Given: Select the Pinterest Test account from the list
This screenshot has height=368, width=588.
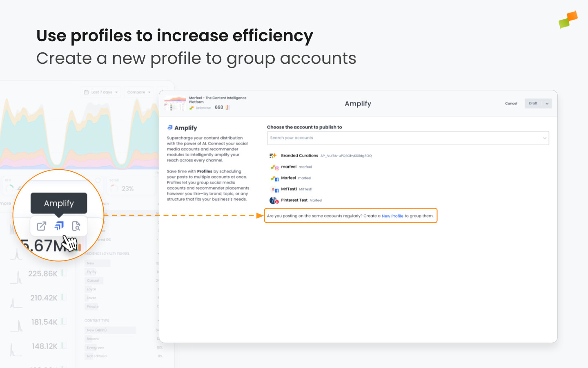Looking at the screenshot, I should 295,200.
